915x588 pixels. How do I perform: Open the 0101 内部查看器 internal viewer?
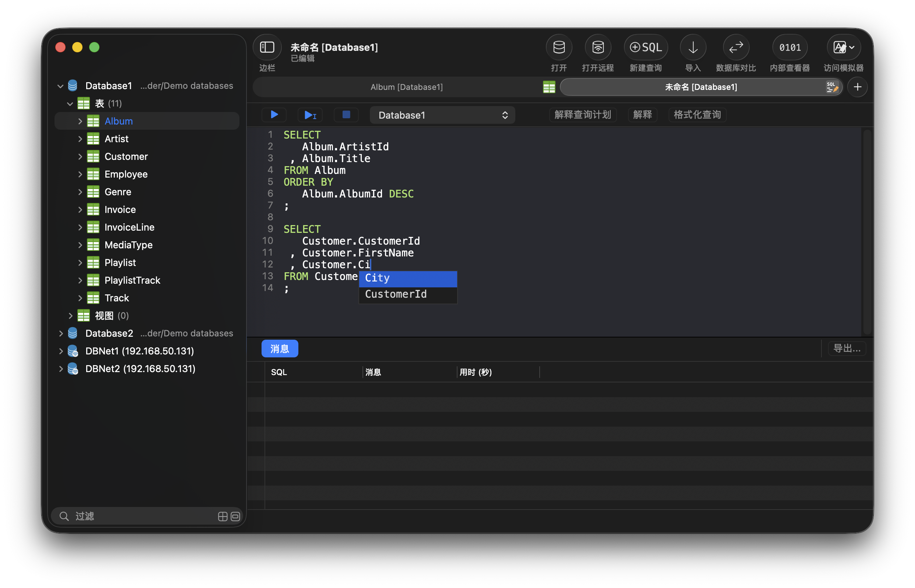tap(789, 48)
